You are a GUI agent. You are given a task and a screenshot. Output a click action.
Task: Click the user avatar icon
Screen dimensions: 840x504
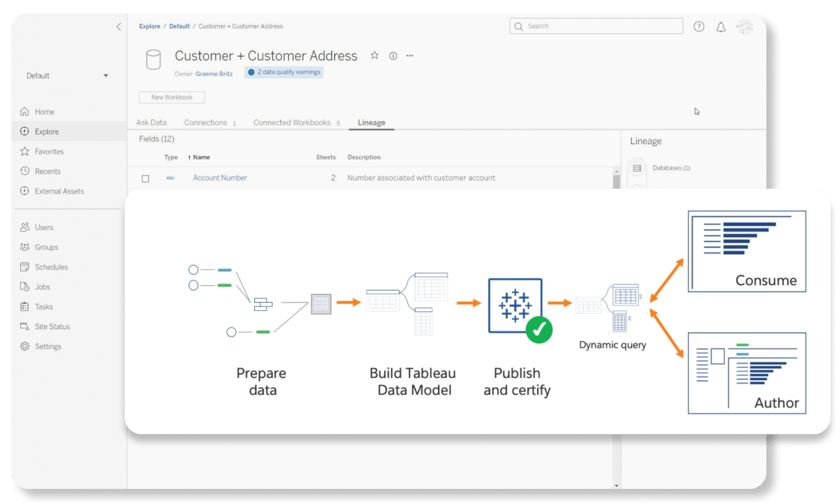pos(744,26)
